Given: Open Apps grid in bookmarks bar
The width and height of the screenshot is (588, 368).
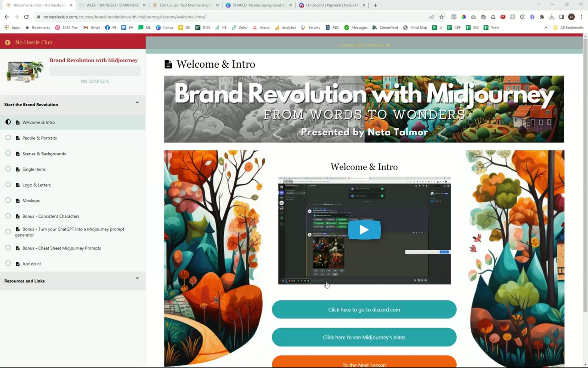Looking at the screenshot, I should coord(12,28).
